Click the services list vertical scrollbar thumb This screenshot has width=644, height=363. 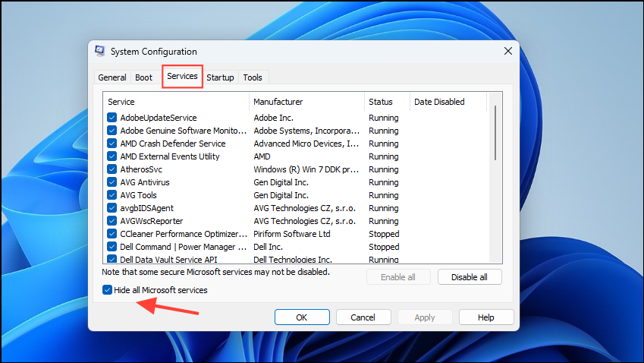click(495, 132)
